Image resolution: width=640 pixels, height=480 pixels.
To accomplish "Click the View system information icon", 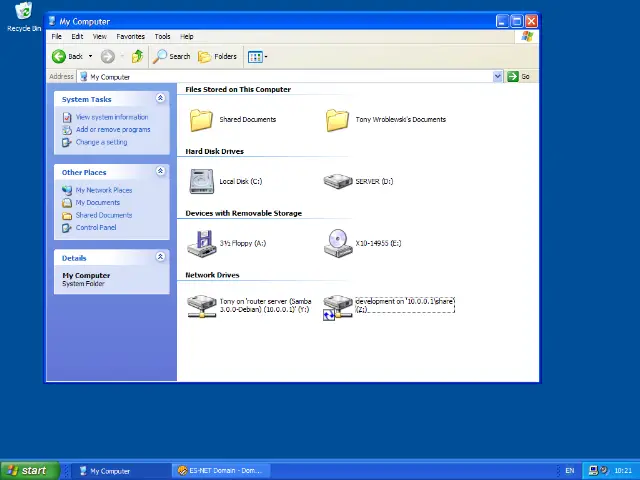I will point(67,118).
